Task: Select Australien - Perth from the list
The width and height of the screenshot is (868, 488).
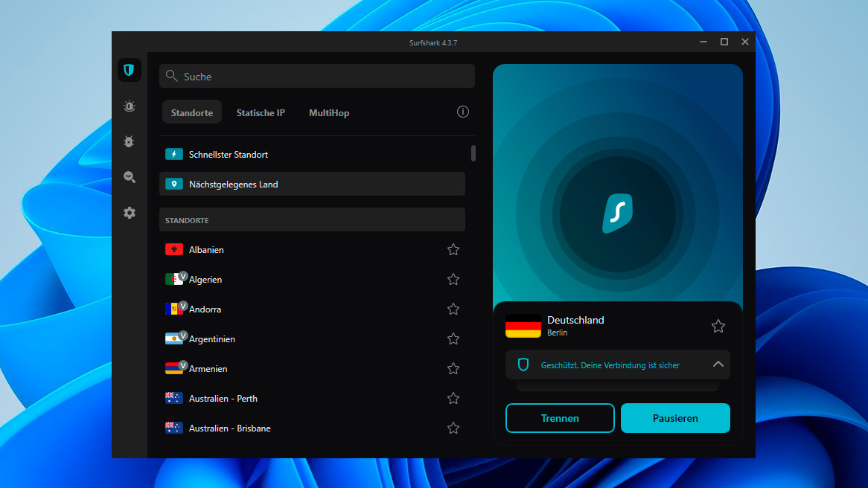Action: 312,398
